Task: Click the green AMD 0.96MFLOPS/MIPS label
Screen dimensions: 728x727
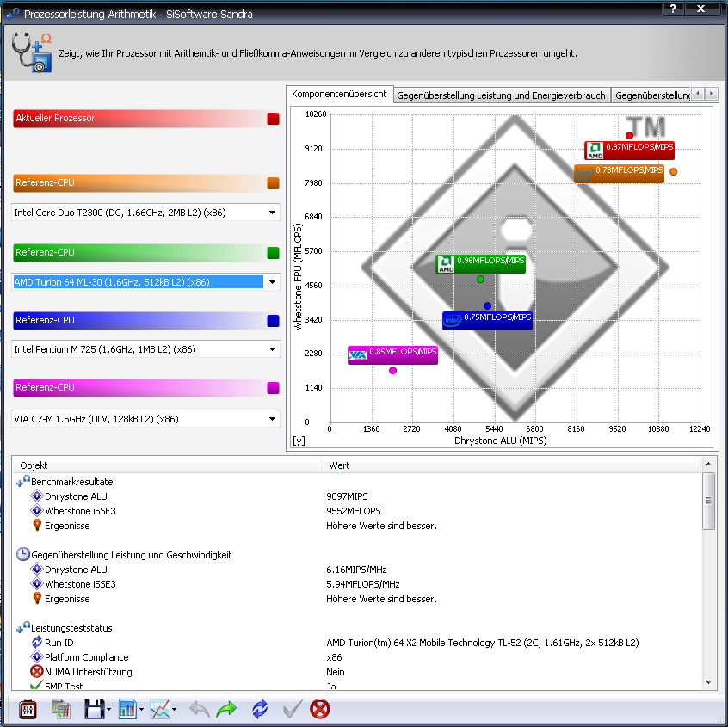Action: (x=480, y=263)
